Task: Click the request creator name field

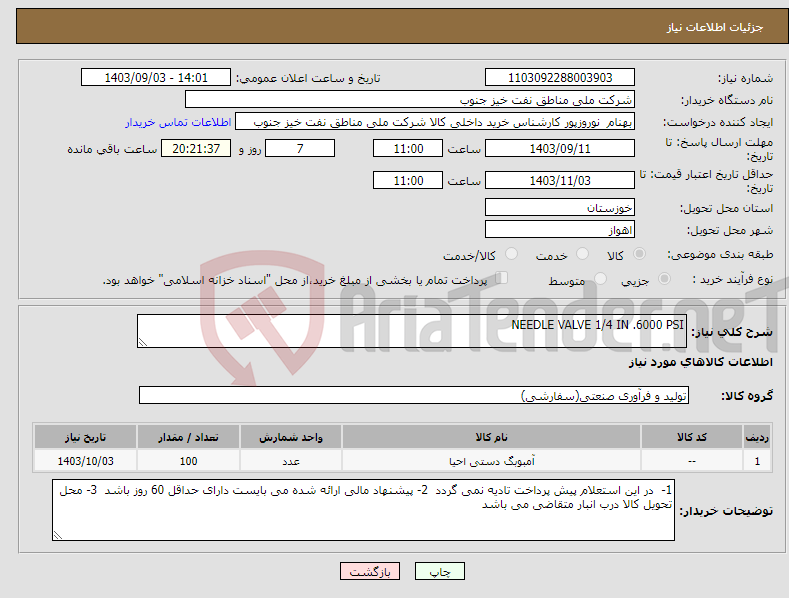Action: pyautogui.click(x=435, y=122)
